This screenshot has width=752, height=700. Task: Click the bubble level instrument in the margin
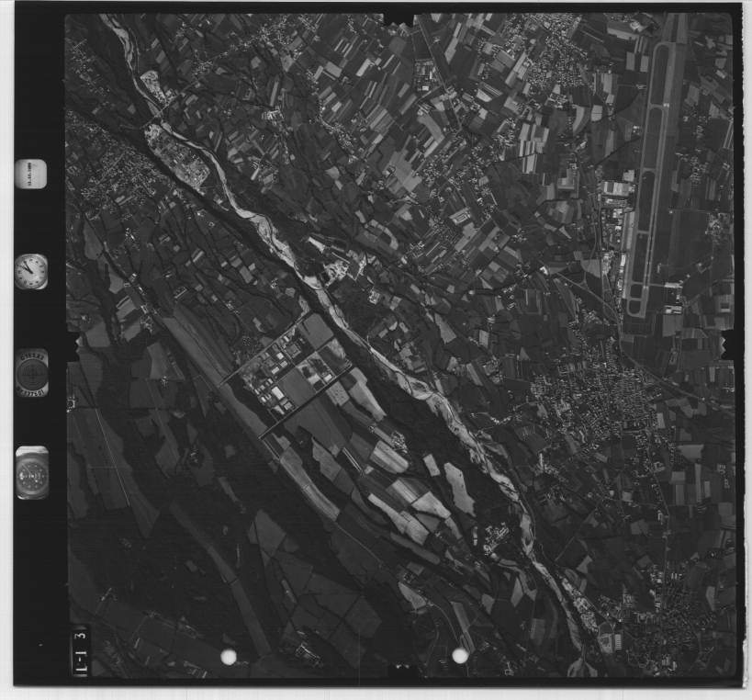pos(32,473)
